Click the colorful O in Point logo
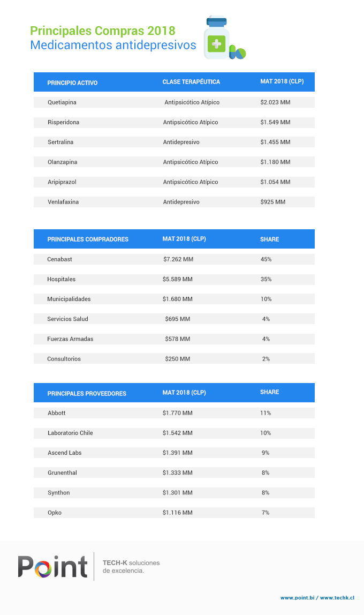 point(43,569)
